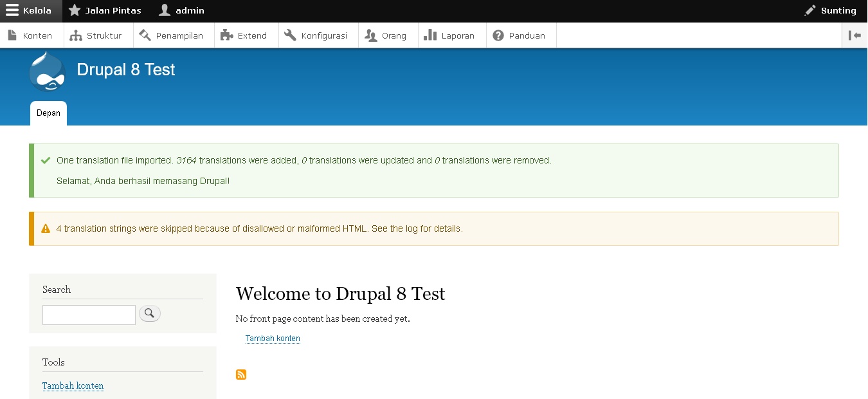Open the Konfigurasi menu
The height and width of the screenshot is (399, 868).
(x=316, y=36)
